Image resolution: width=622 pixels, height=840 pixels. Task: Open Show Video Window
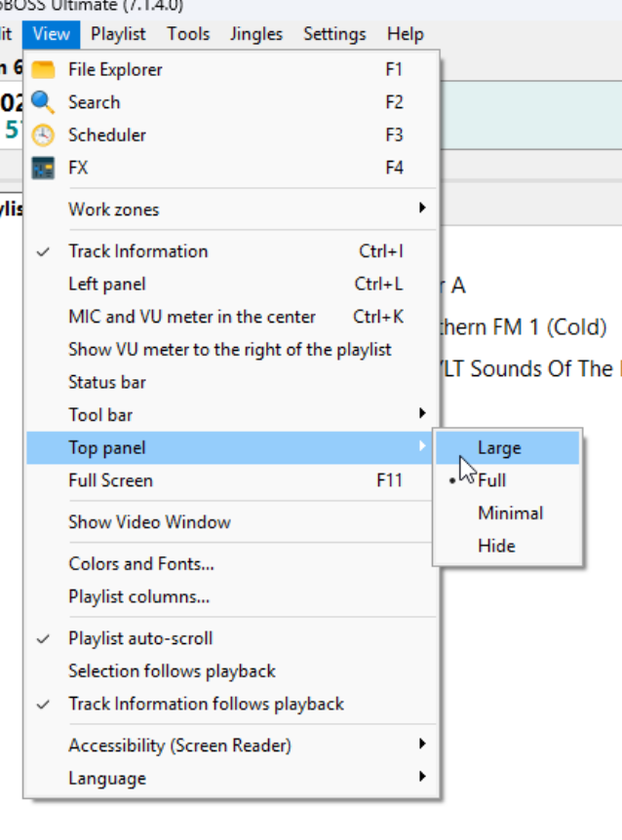[x=231, y=522]
